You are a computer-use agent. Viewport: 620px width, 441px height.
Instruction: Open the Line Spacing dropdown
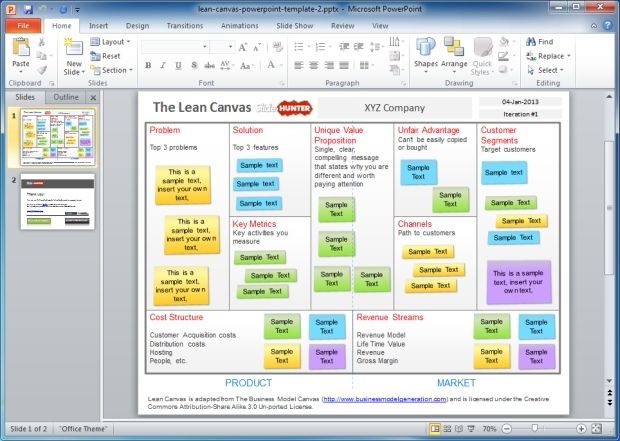(x=377, y=47)
